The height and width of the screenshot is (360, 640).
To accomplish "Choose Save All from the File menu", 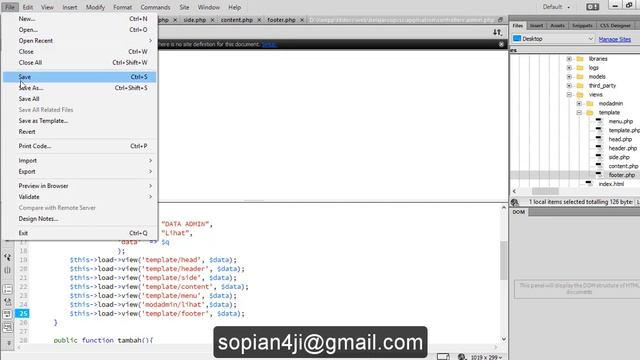I will [80, 99].
